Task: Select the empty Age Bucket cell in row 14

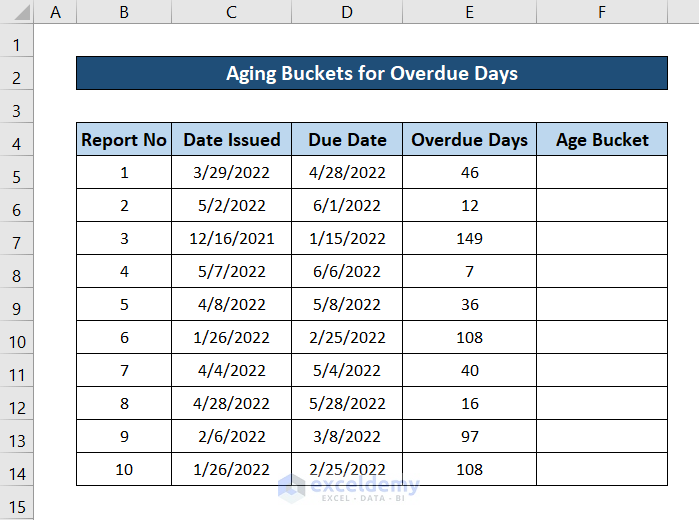Action: coord(602,470)
